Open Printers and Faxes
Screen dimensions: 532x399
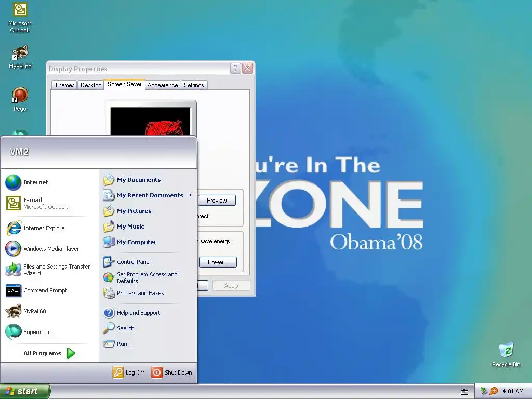pyautogui.click(x=148, y=293)
